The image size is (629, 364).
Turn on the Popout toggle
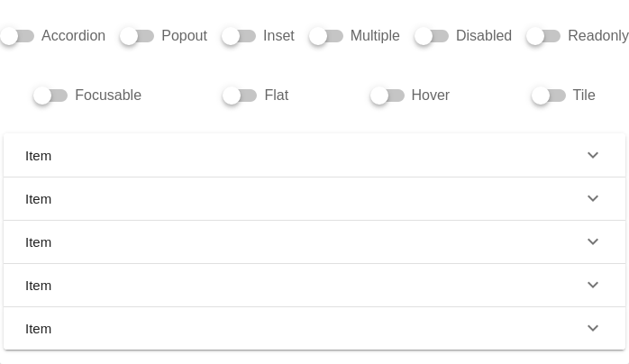pyautogui.click(x=137, y=36)
